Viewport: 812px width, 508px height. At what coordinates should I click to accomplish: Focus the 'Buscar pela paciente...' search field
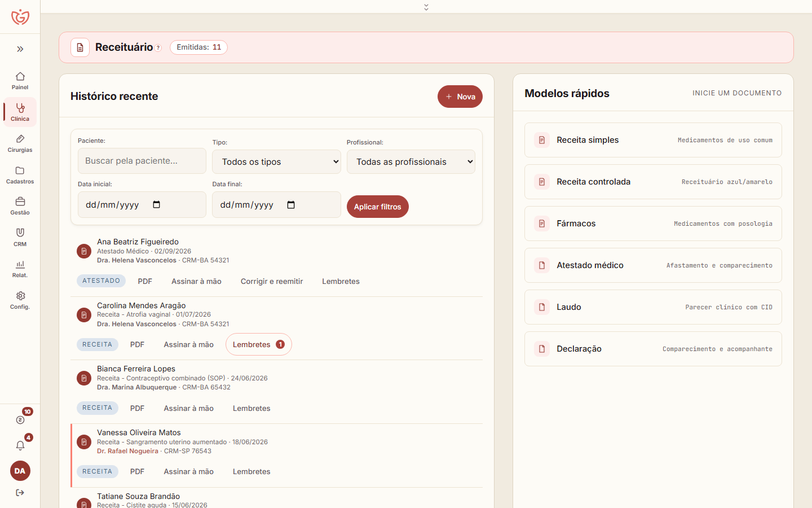click(142, 161)
